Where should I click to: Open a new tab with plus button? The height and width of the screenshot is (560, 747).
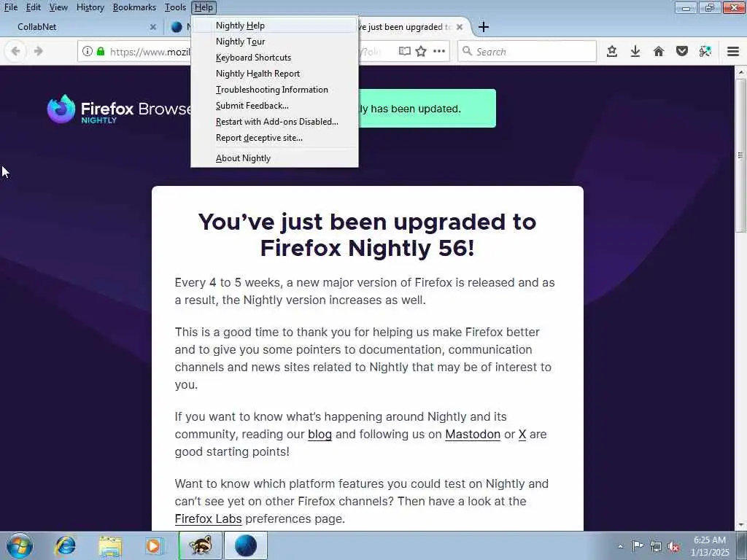click(484, 27)
